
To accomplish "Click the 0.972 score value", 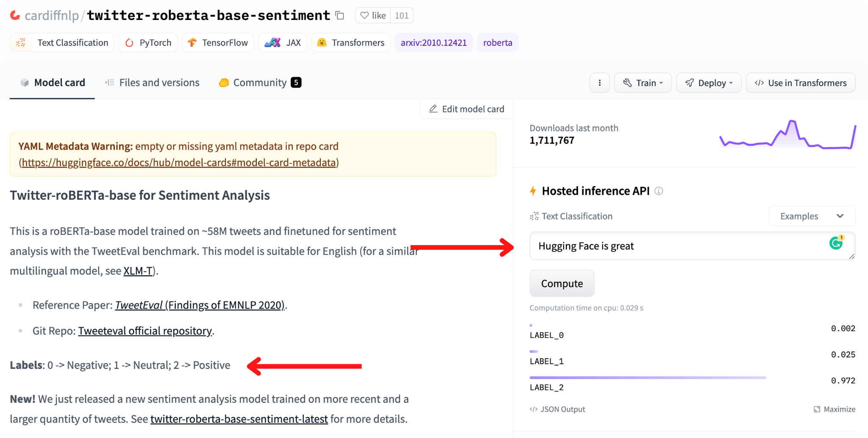I will point(843,380).
